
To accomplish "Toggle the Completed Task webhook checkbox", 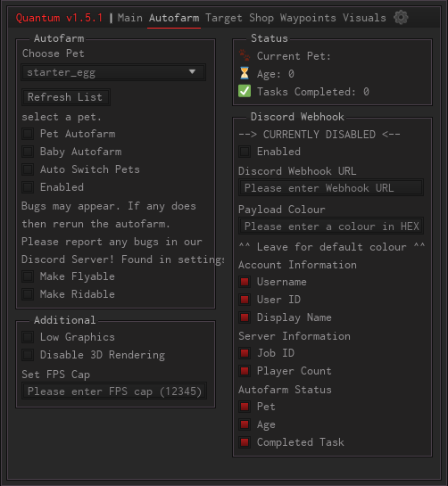I will pyautogui.click(x=245, y=442).
